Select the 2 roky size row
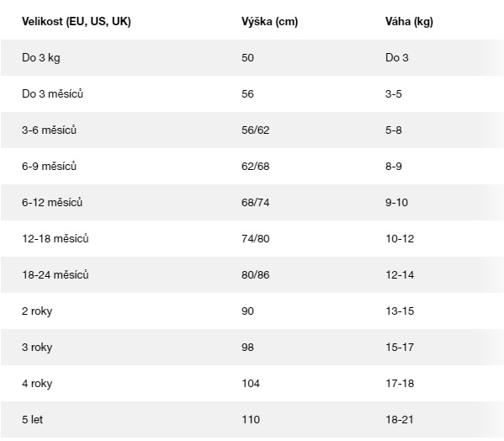 coord(252,311)
